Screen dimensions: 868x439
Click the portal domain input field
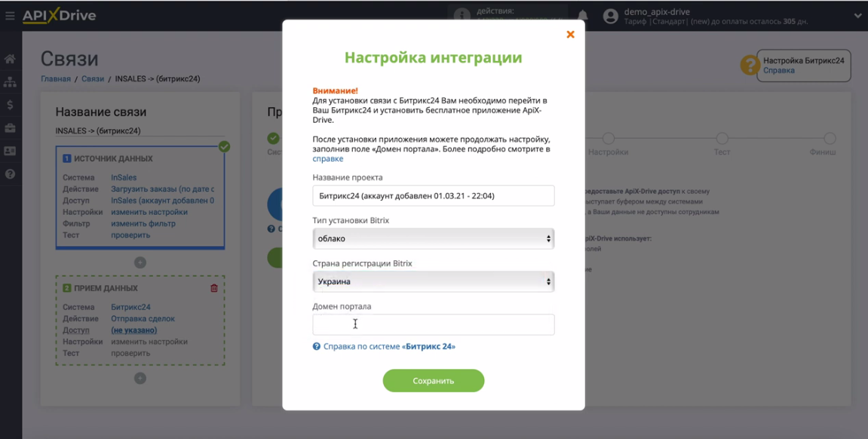pyautogui.click(x=434, y=324)
